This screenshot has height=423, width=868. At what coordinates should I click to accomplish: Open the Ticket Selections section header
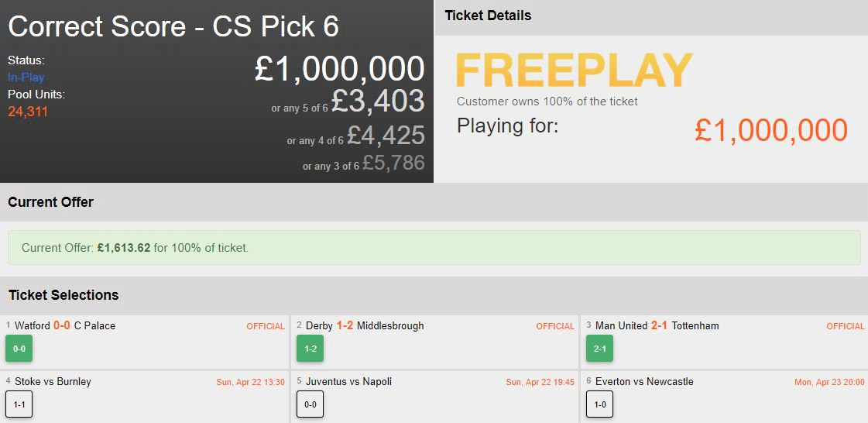pyautogui.click(x=63, y=295)
